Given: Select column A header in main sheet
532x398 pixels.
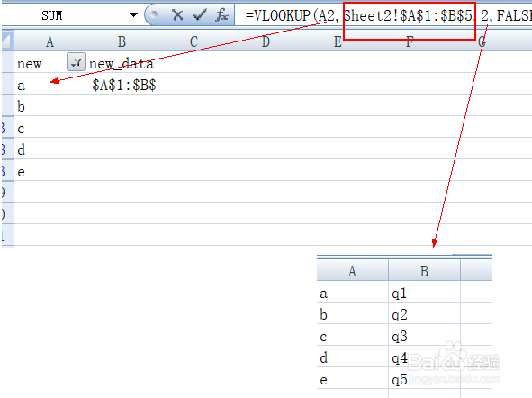Looking at the screenshot, I should point(50,41).
